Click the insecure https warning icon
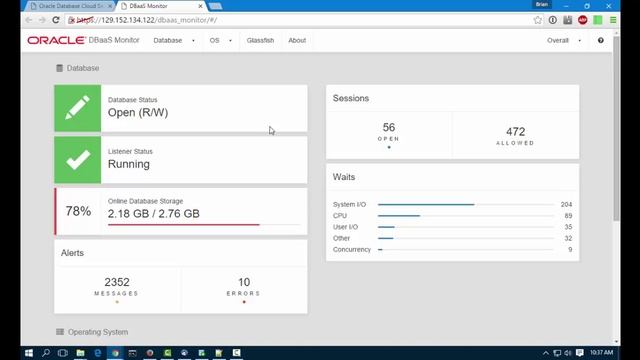This screenshot has height=360, width=640. coord(71,20)
